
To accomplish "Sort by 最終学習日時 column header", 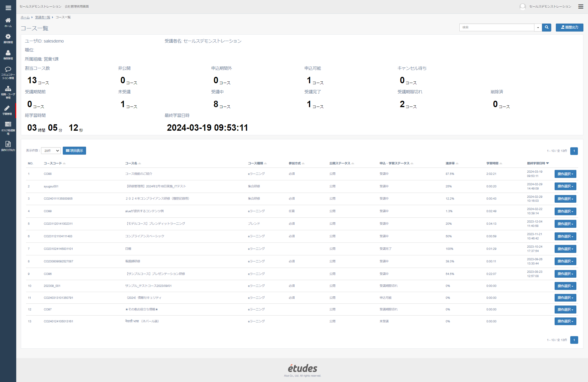I will [x=538, y=163].
